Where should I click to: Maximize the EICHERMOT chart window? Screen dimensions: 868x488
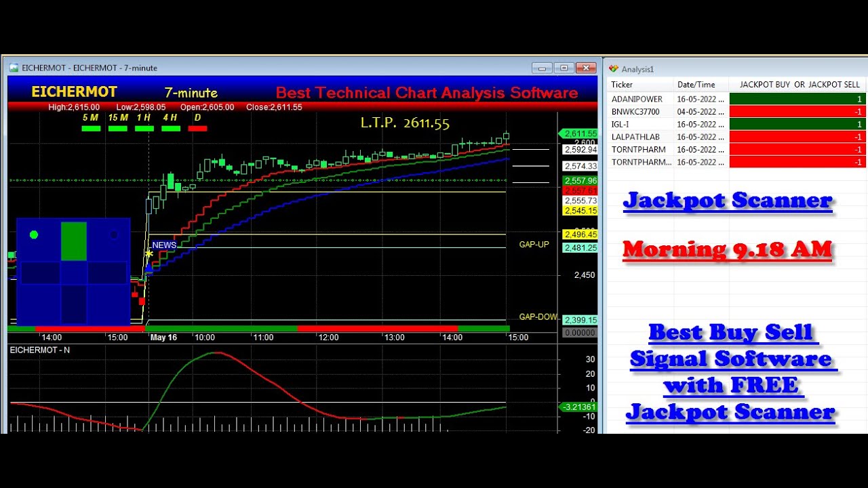564,68
